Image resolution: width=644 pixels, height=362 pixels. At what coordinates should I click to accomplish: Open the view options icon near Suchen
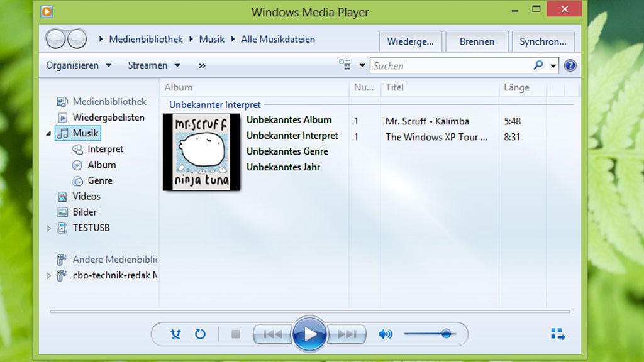[x=345, y=65]
